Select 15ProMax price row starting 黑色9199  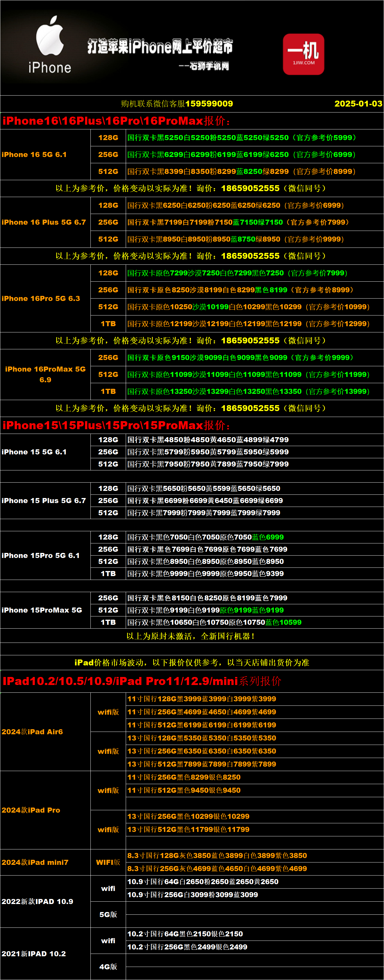(x=254, y=610)
